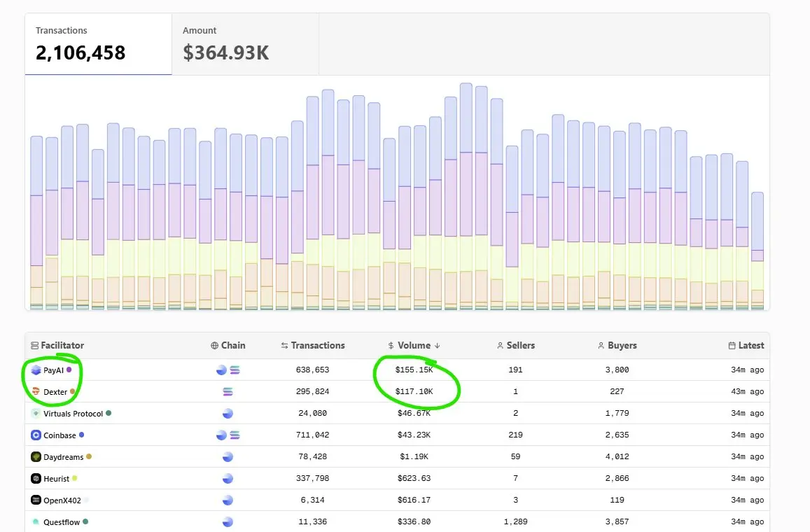810x532 pixels.
Task: Click the tallest bar in the chart
Action: [x=466, y=196]
